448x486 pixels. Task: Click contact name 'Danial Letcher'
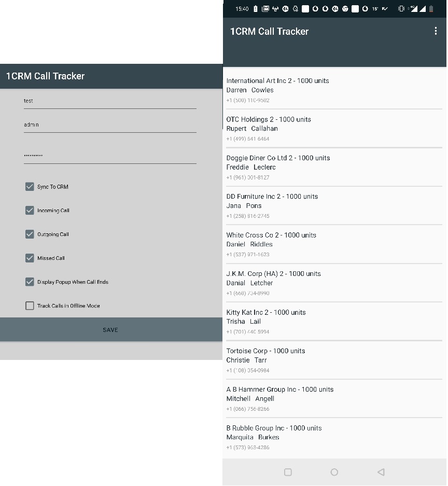(x=249, y=283)
